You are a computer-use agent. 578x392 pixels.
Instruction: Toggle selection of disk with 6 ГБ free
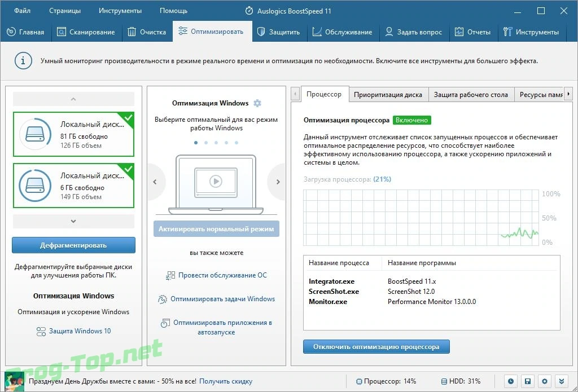point(73,186)
